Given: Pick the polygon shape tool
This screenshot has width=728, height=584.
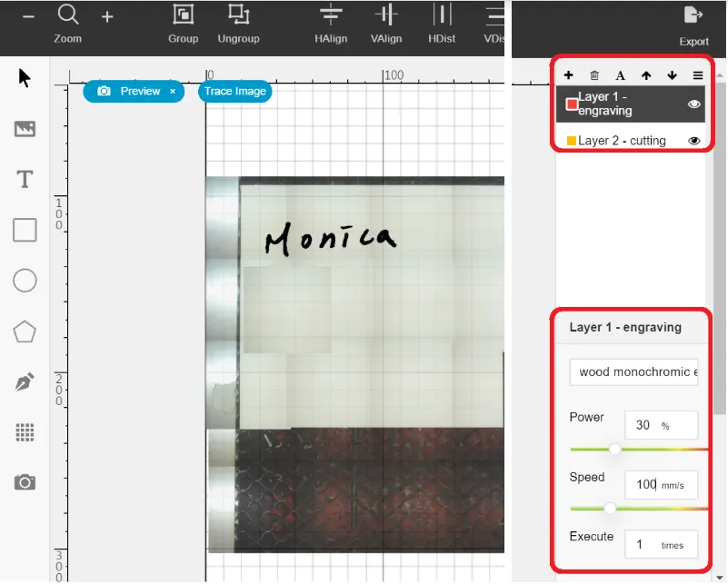Looking at the screenshot, I should pyautogui.click(x=25, y=332).
